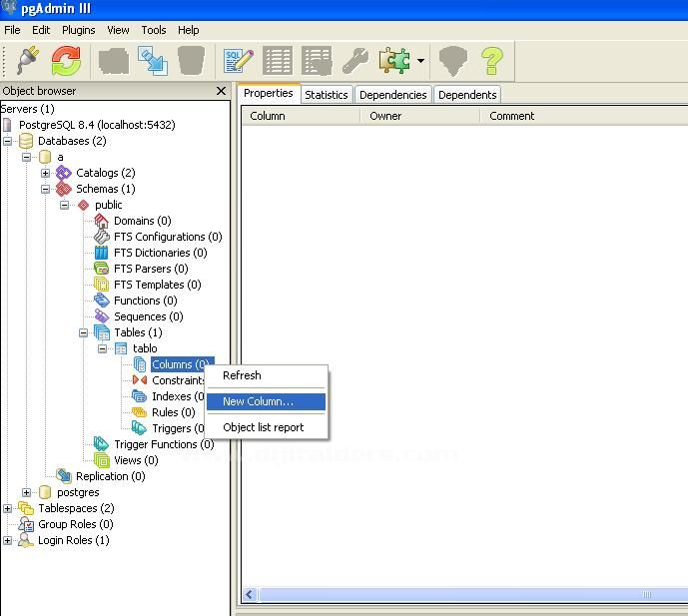Collapse database 'a' node

(26, 157)
